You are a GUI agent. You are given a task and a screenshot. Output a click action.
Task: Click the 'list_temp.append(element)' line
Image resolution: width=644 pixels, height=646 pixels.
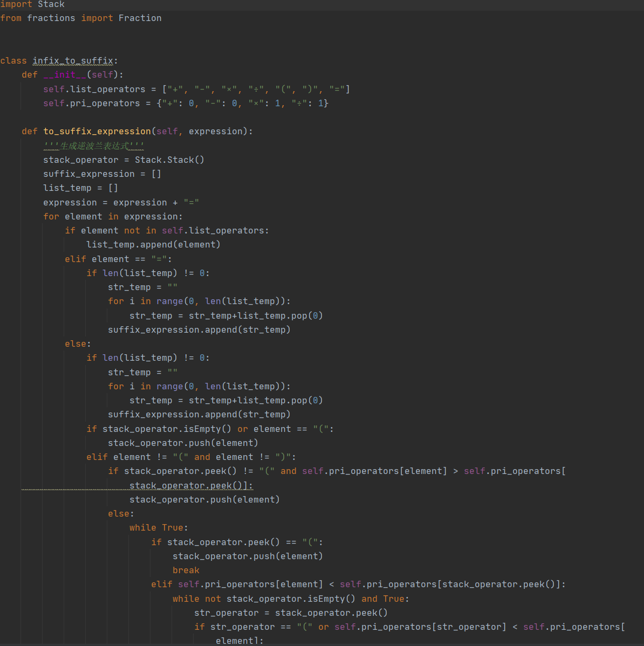tap(153, 244)
